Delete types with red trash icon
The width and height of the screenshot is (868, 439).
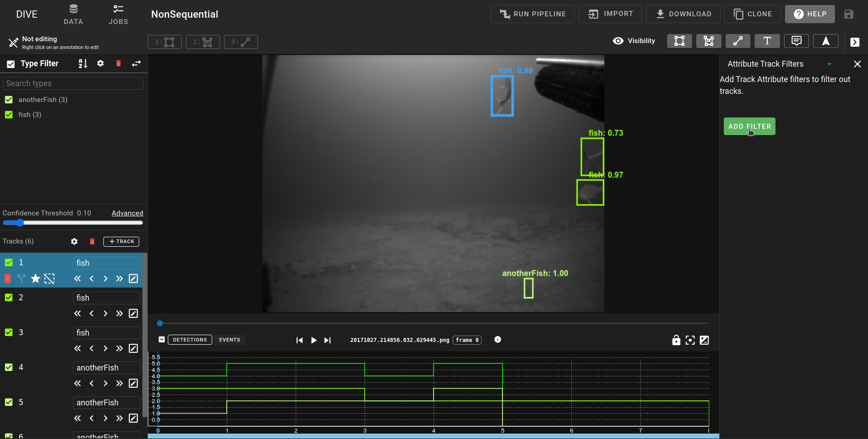pos(118,63)
